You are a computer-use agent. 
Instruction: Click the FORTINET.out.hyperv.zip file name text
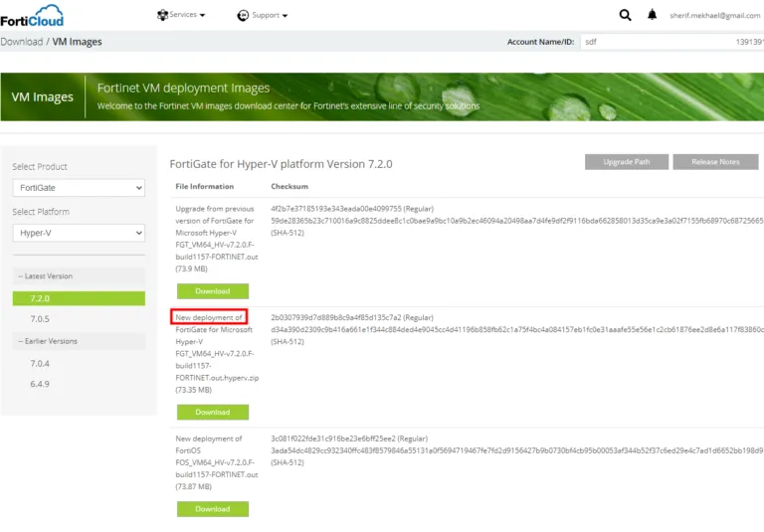[x=217, y=378]
